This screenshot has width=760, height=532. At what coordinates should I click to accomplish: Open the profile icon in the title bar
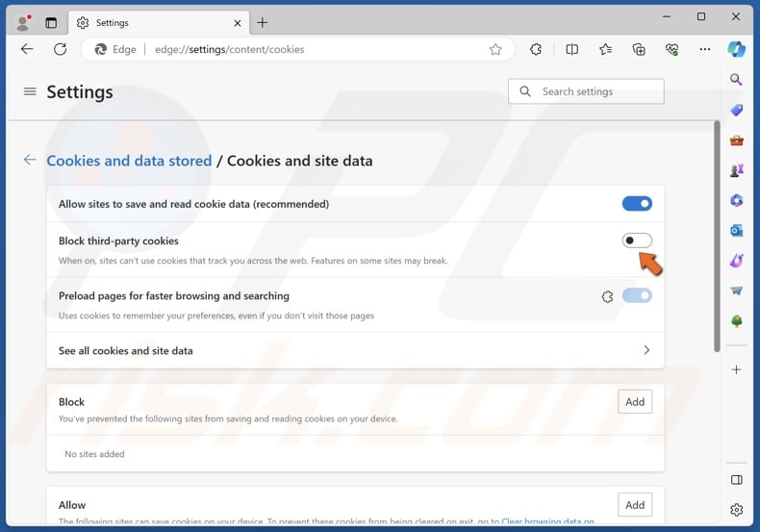tap(23, 22)
